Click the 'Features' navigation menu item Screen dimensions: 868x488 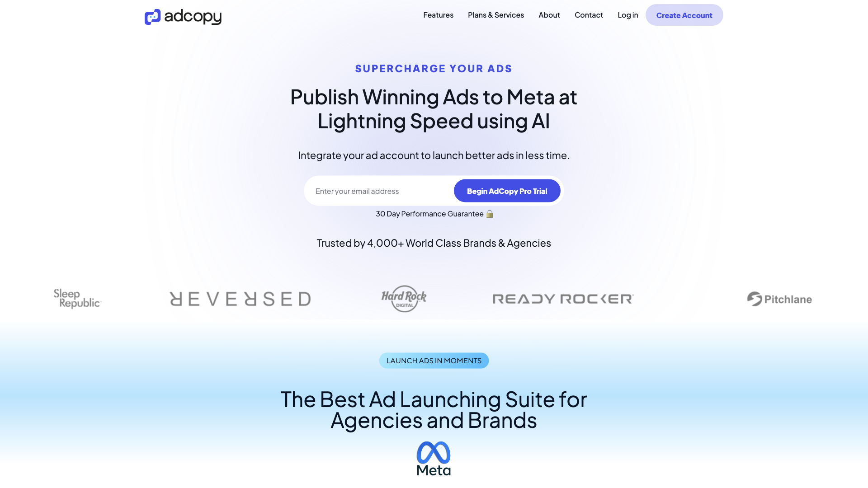438,15
